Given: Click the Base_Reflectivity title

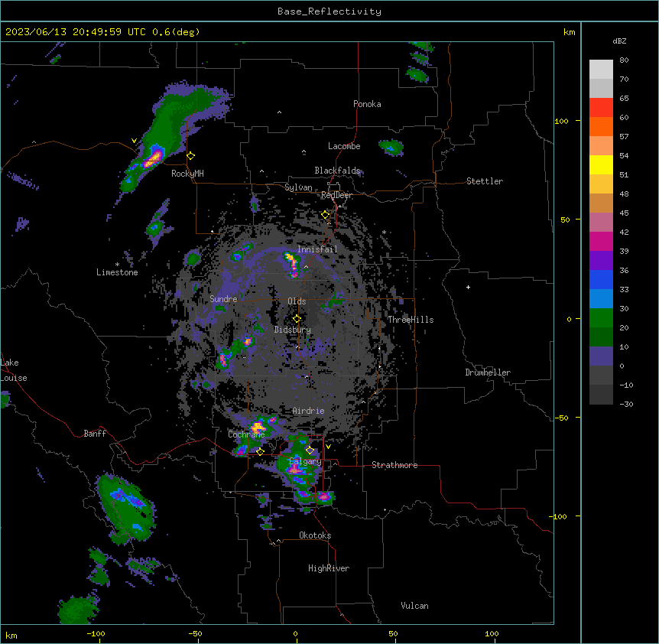Looking at the screenshot, I should pyautogui.click(x=329, y=11).
